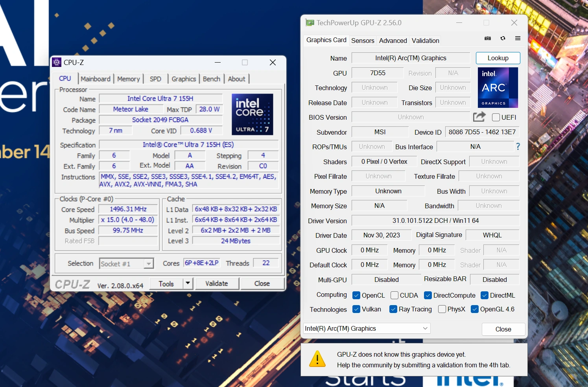Toggle the Vulkan checkbox
Screen dimensions: 588x387
(356, 309)
